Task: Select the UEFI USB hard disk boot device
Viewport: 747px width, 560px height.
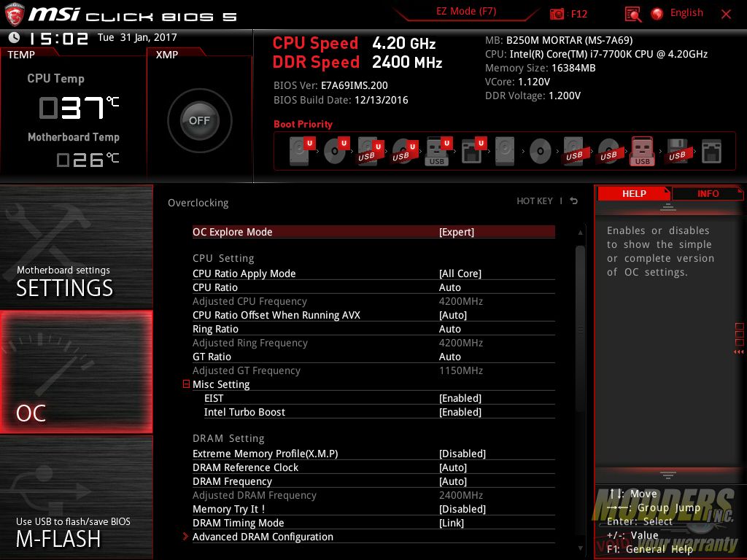Action: point(371,152)
